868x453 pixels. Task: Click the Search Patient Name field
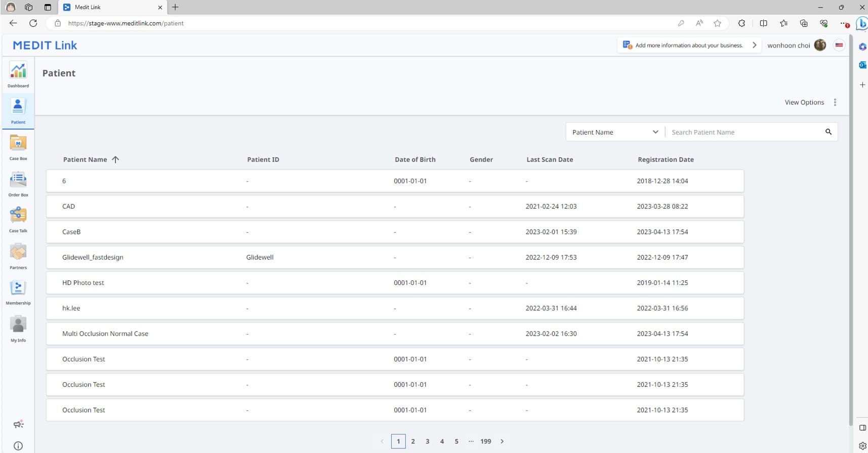[744, 132]
